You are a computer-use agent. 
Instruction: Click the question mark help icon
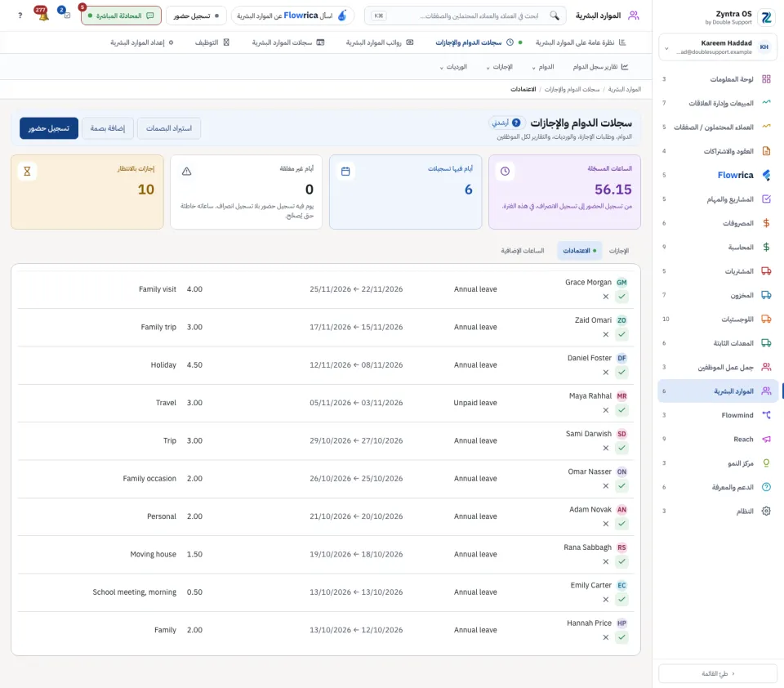coord(20,16)
